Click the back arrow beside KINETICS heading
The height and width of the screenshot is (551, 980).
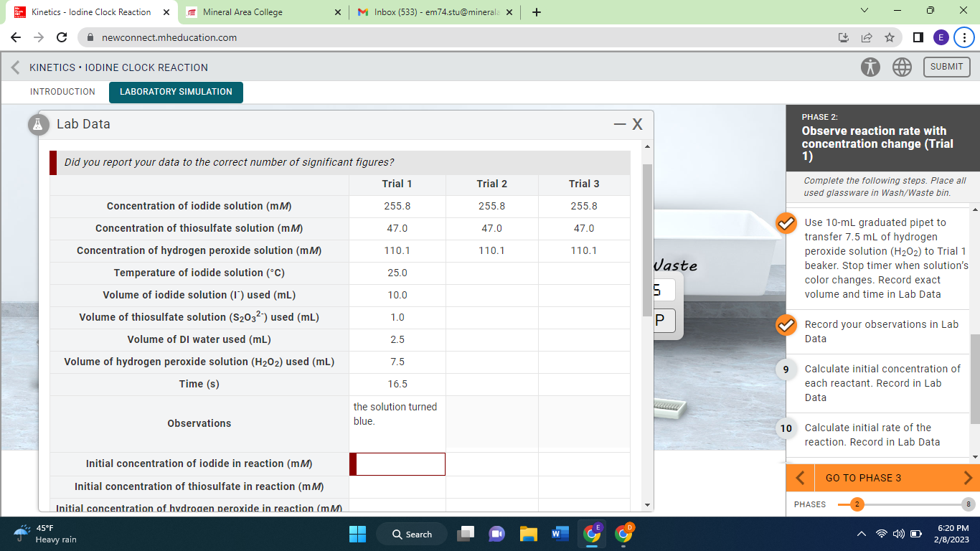(14, 67)
